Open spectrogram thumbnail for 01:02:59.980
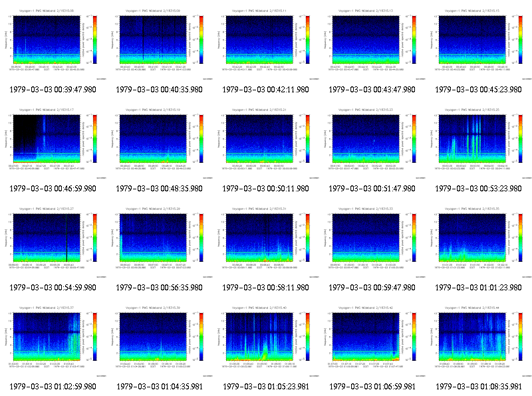This screenshot has width=532, height=396. [53, 340]
